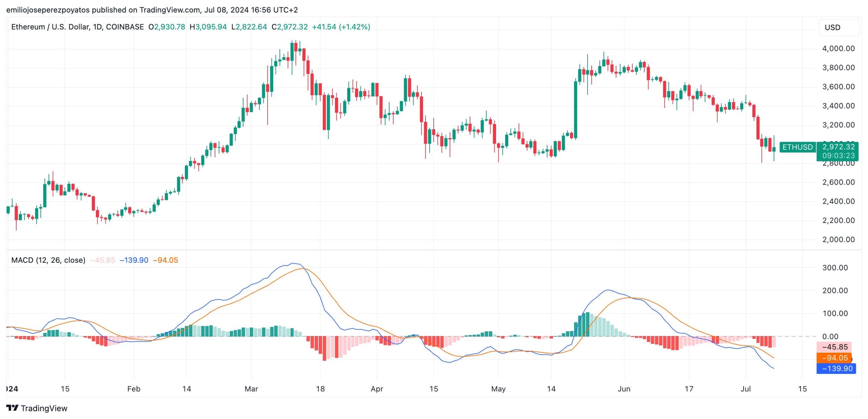
Task: Click the ETHUSD price label tag
Action: click(x=797, y=147)
